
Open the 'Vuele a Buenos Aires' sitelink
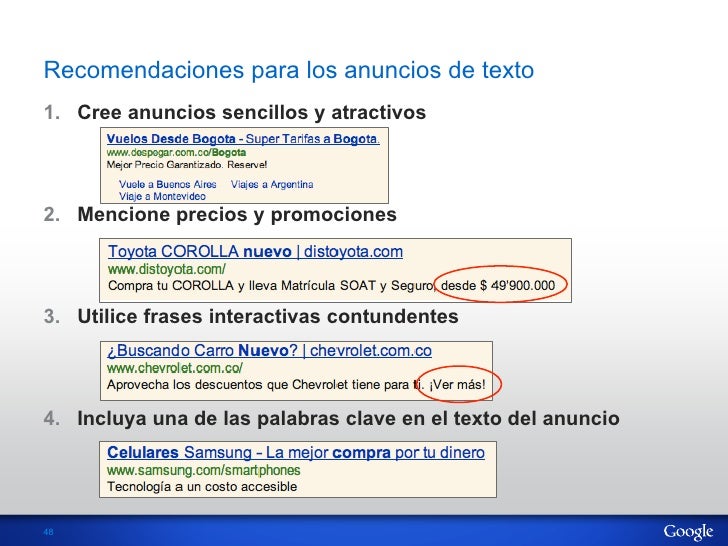coord(168,184)
